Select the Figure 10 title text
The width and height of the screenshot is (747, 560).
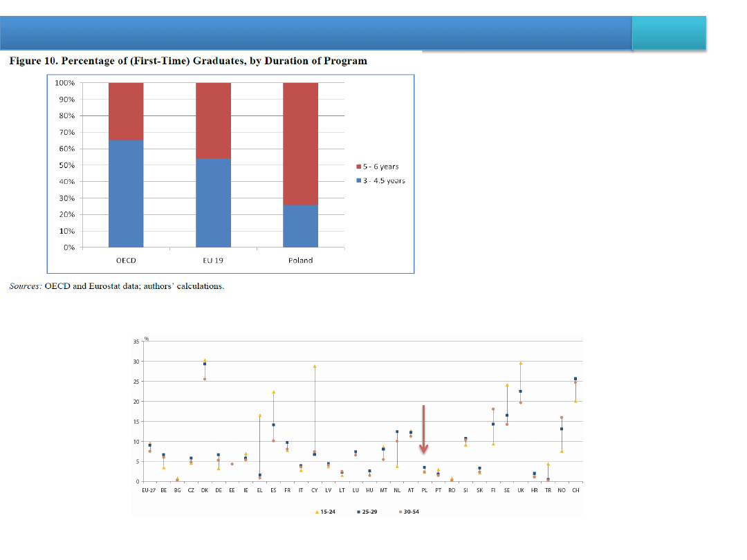tap(187, 61)
